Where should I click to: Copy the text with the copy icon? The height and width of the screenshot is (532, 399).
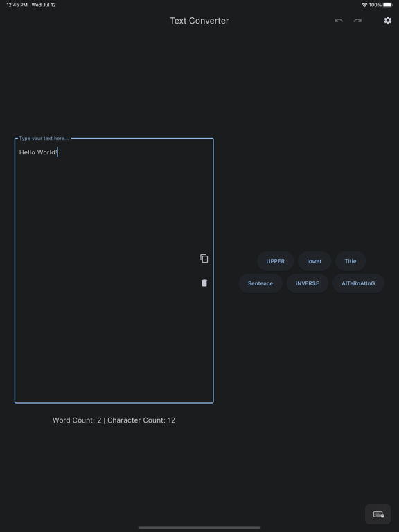(204, 258)
